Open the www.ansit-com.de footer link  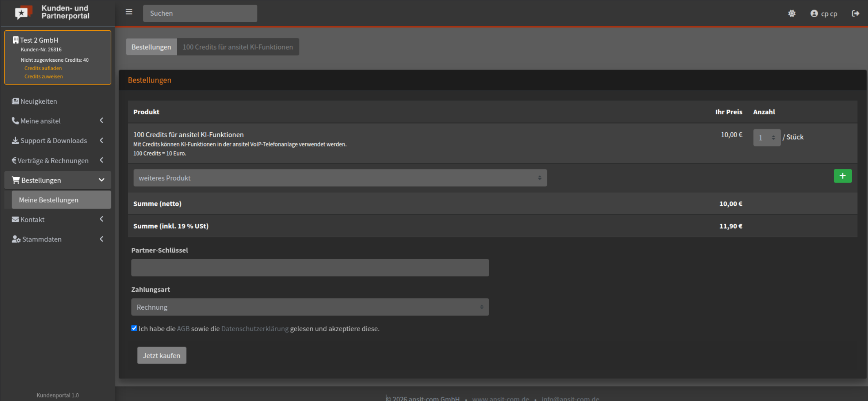click(x=501, y=398)
